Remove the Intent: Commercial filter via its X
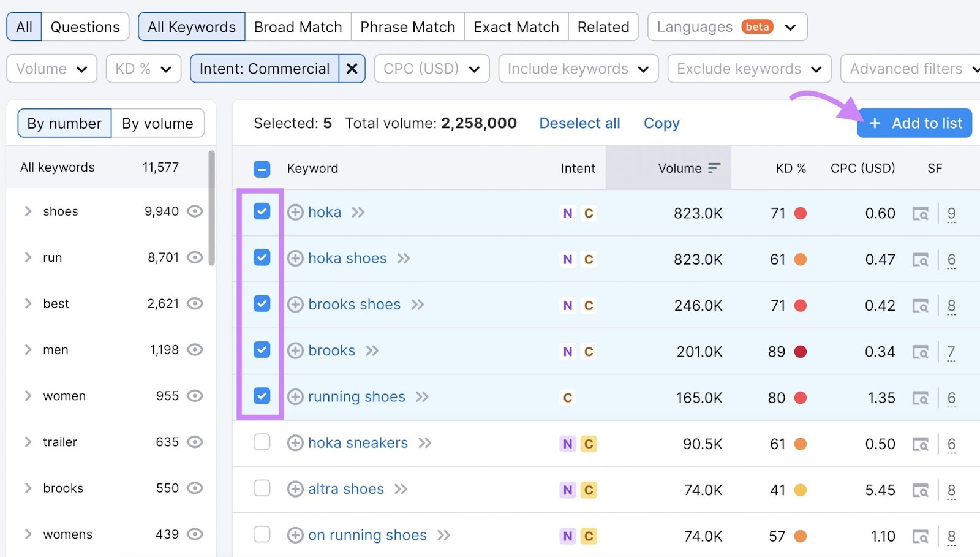This screenshot has height=557, width=980. 352,69
